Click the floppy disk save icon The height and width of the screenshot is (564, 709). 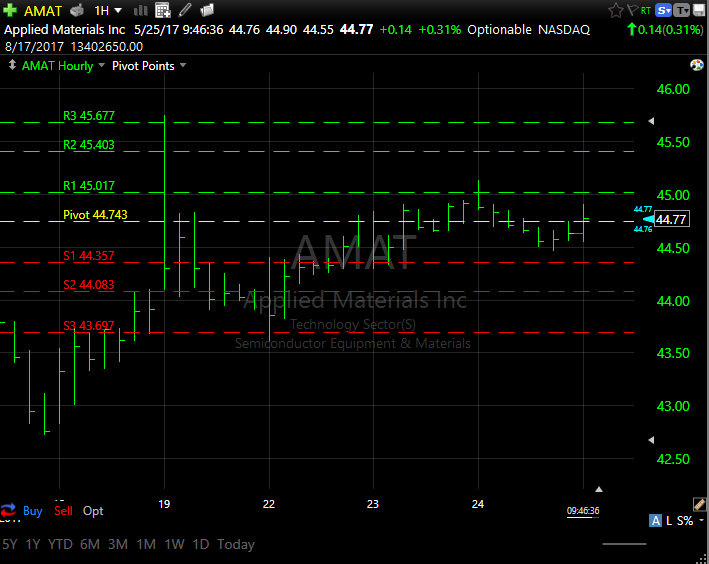(699, 10)
